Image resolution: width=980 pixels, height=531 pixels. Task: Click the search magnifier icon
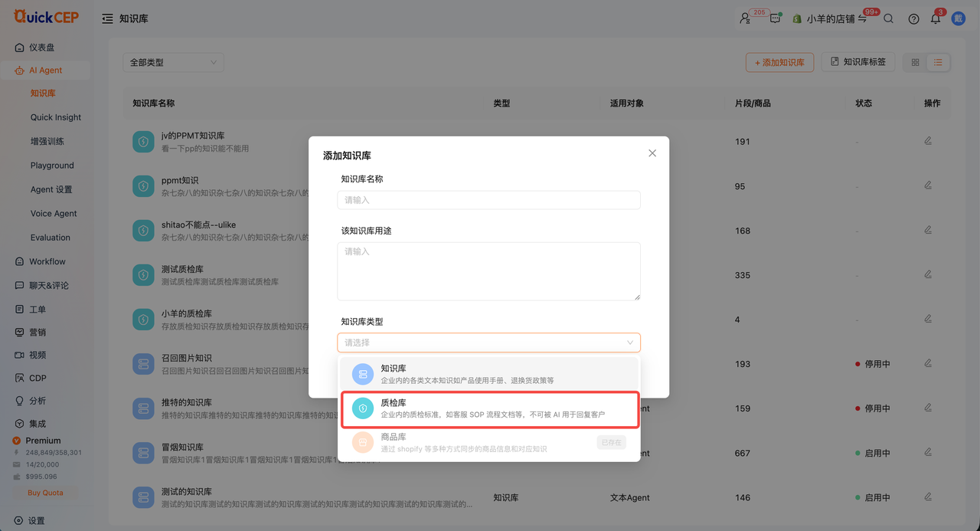[888, 18]
